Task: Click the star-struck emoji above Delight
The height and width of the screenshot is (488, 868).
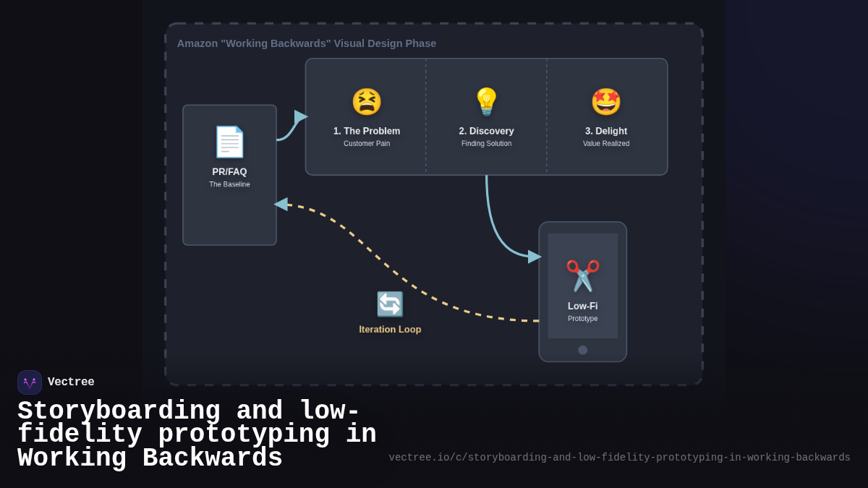Action: [x=606, y=102]
